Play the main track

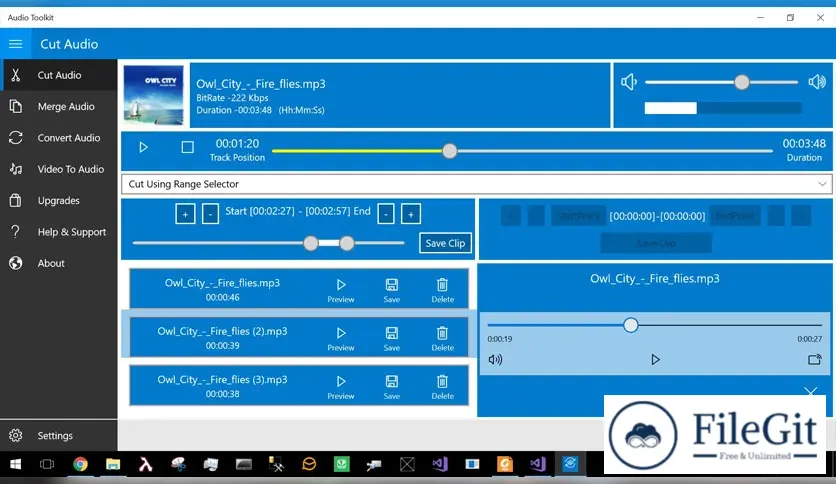pos(143,147)
